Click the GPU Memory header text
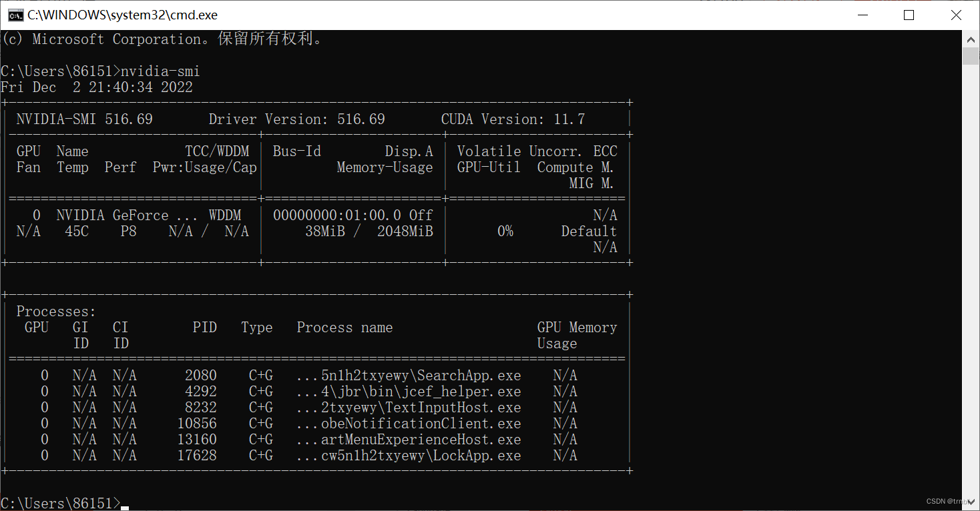 (577, 328)
